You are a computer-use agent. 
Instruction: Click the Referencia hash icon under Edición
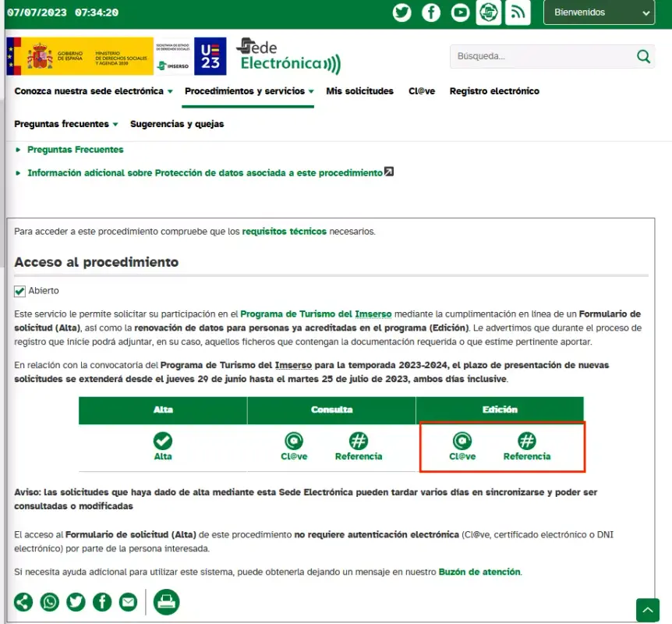tap(527, 441)
